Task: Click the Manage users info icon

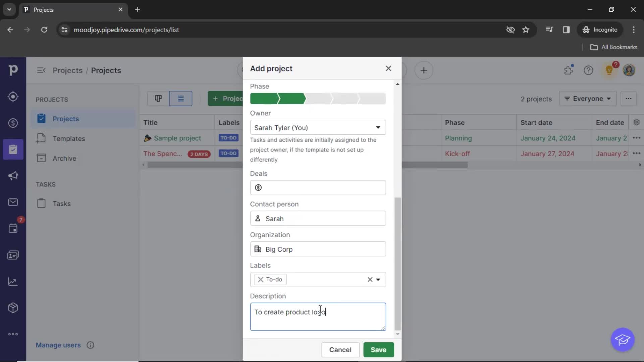Action: click(90, 345)
